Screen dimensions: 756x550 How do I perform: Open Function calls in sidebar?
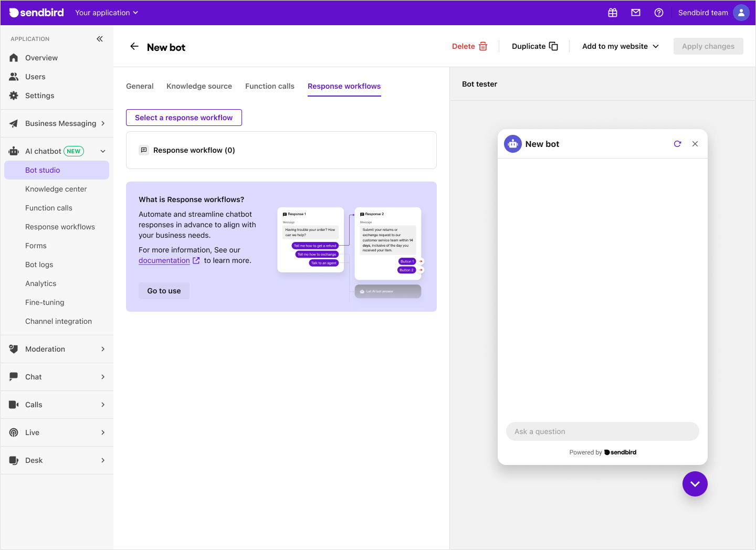(49, 208)
